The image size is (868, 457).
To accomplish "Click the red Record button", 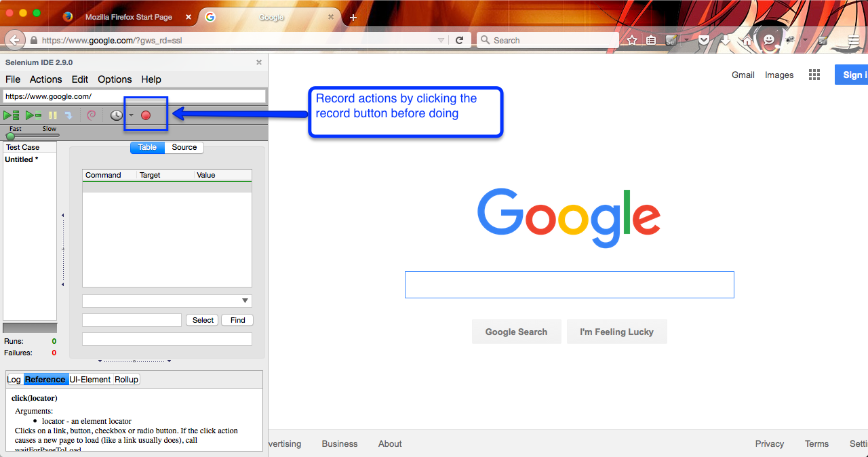I will click(146, 115).
